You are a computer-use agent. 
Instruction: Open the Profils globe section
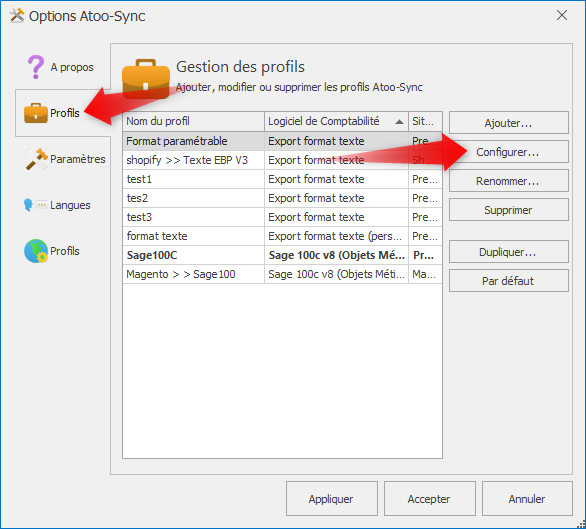click(52, 251)
